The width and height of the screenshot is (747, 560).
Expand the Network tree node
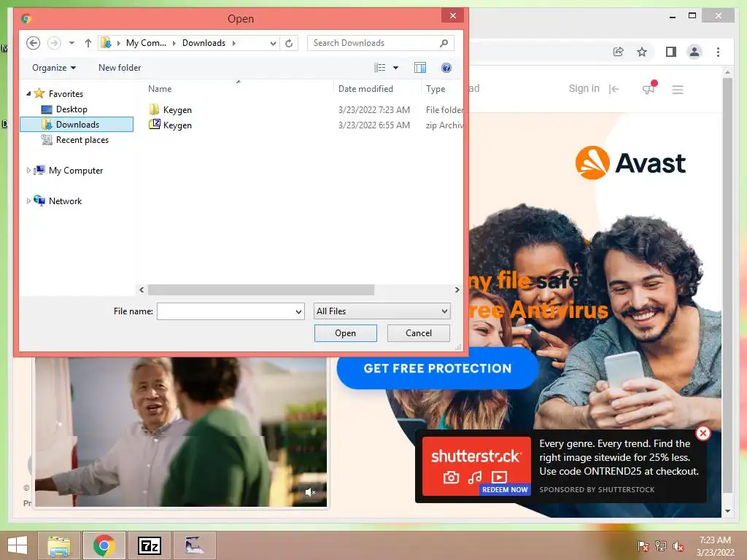(28, 201)
